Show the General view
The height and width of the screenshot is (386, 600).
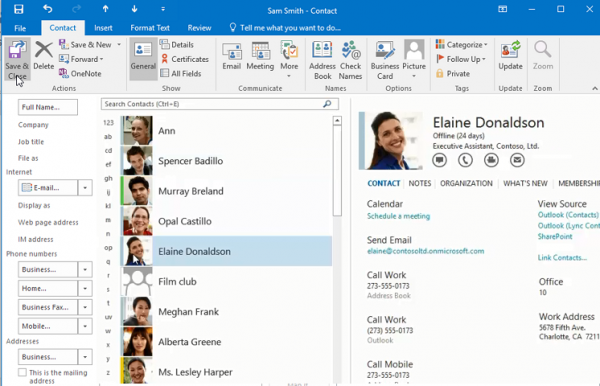(x=143, y=58)
